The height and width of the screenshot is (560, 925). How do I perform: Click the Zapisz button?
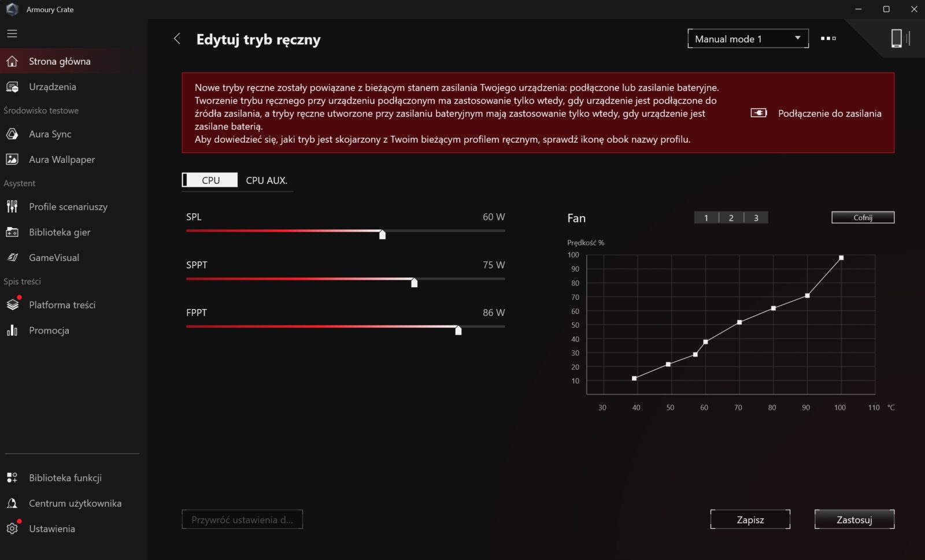click(750, 520)
